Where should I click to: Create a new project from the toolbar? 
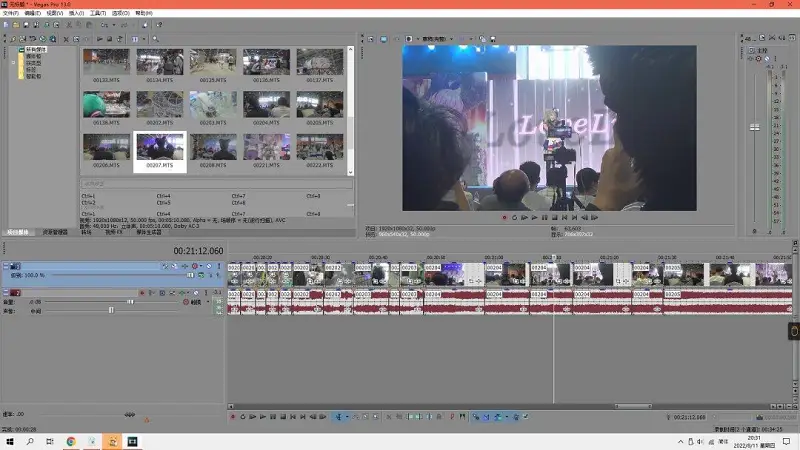6,24
